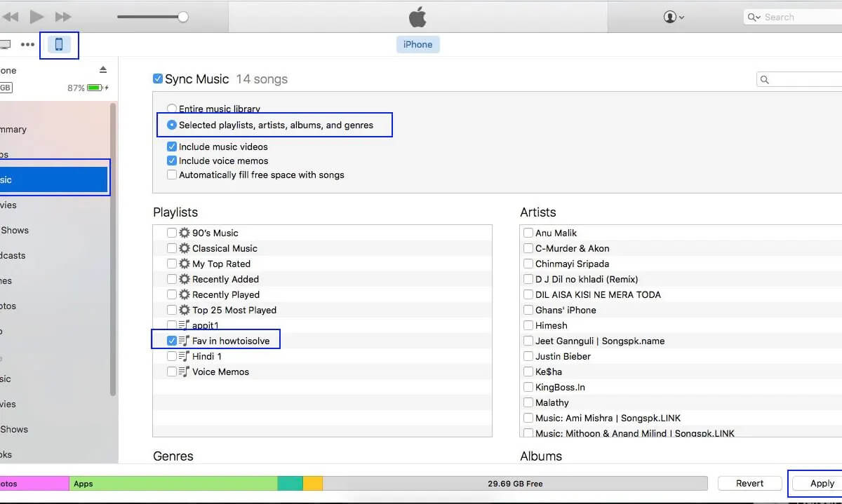Screen dimensions: 842x504
Task: Select the iPhone device icon
Action: pos(59,44)
